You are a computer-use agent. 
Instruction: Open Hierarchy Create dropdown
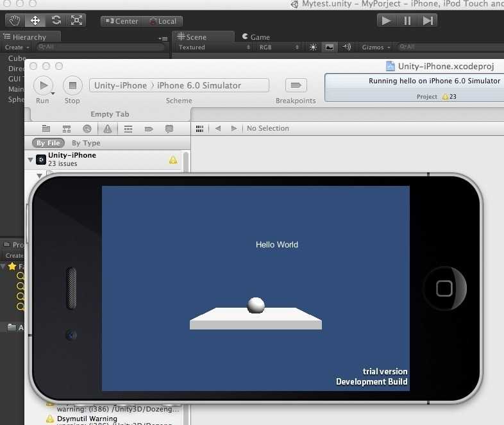click(17, 47)
